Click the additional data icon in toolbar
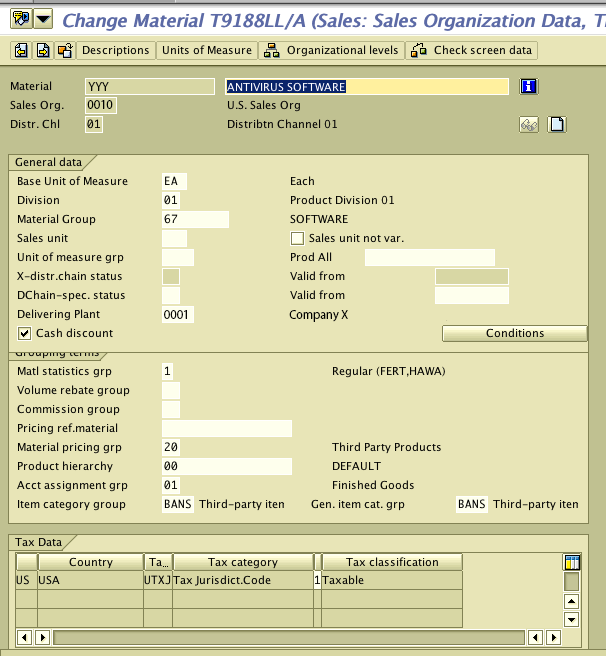This screenshot has height=656, width=606. pyautogui.click(x=65, y=51)
